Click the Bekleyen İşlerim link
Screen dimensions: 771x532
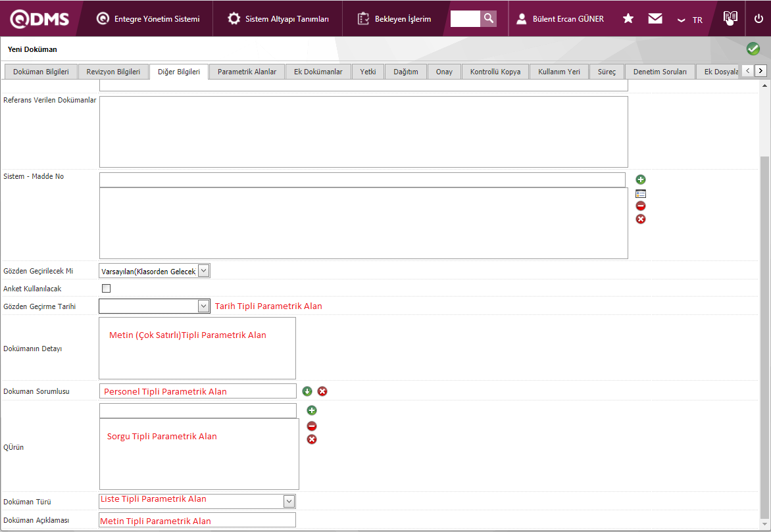[x=395, y=19]
